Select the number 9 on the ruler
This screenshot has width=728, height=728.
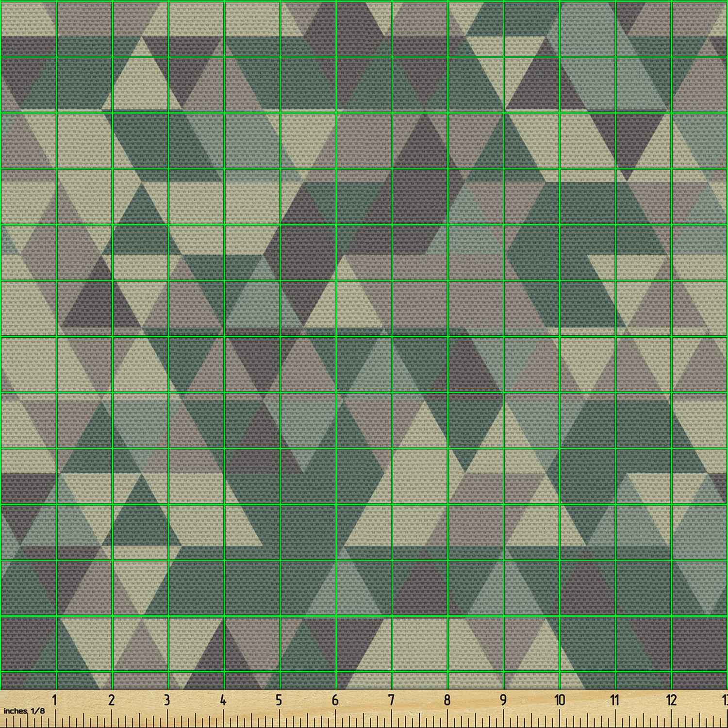pyautogui.click(x=503, y=700)
